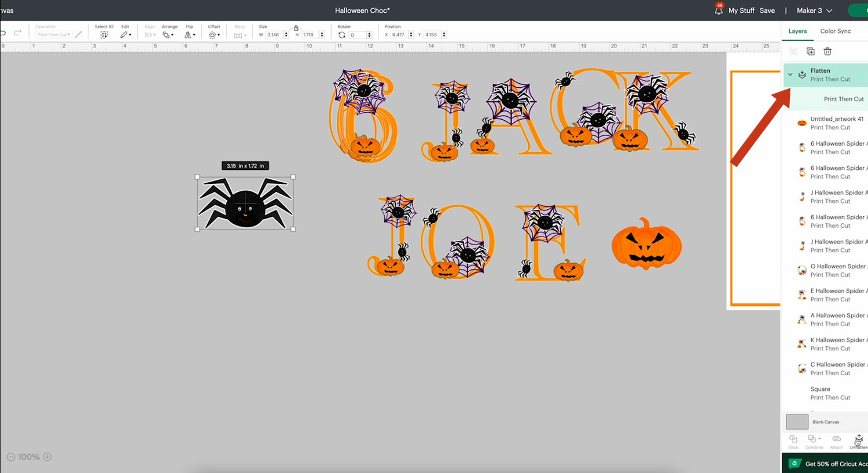Image resolution: width=868 pixels, height=473 pixels.
Task: Toggle the size aspect ratio lock
Action: pos(296,28)
